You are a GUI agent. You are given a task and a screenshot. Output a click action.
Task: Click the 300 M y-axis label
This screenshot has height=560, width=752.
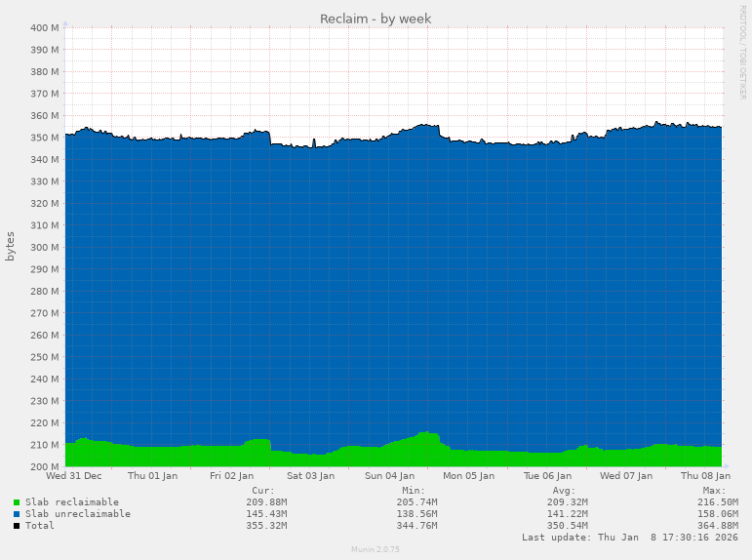pos(44,247)
